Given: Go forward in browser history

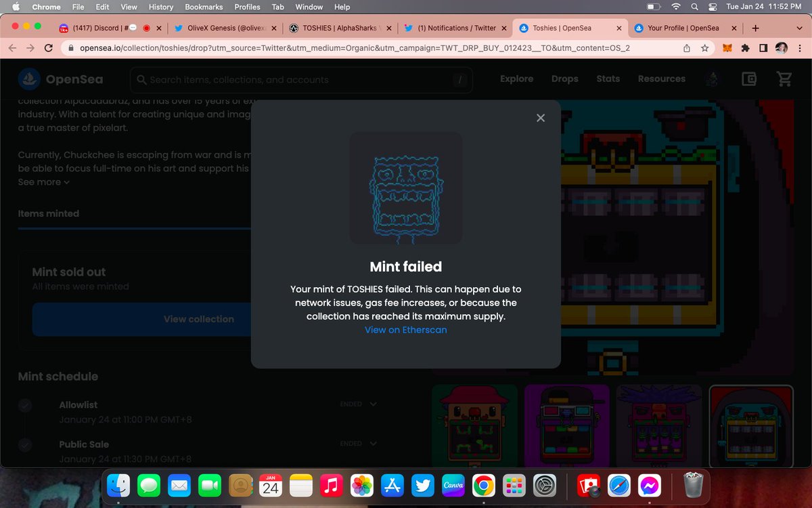Looking at the screenshot, I should (30, 48).
